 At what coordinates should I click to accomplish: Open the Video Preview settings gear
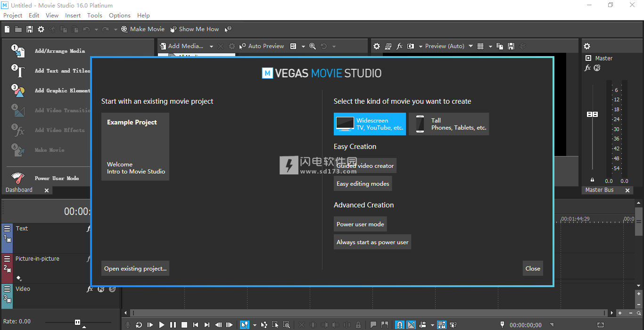pos(377,46)
